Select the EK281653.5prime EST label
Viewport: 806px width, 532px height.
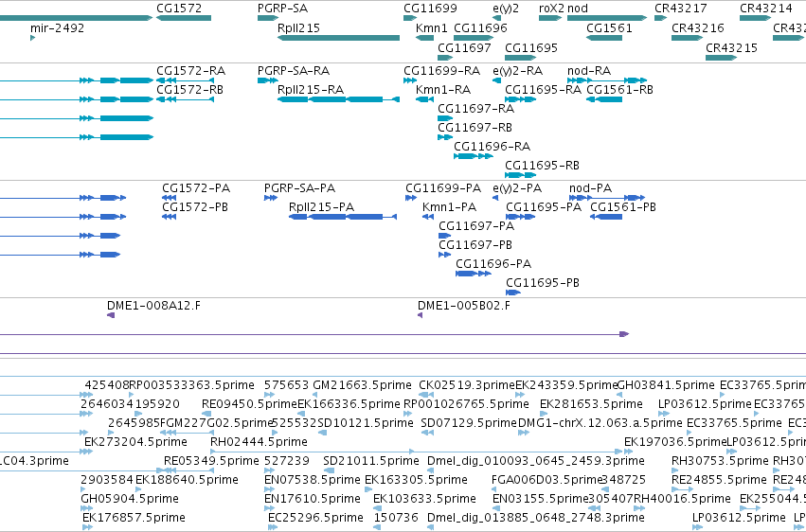click(x=591, y=404)
